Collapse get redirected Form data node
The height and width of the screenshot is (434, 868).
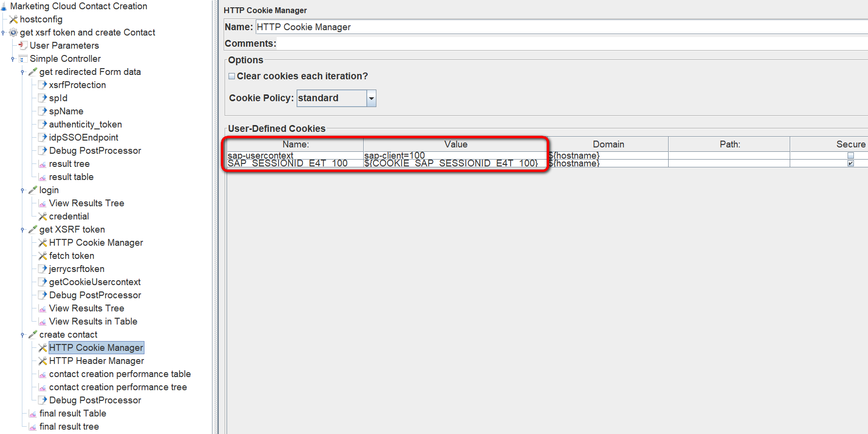(x=22, y=72)
